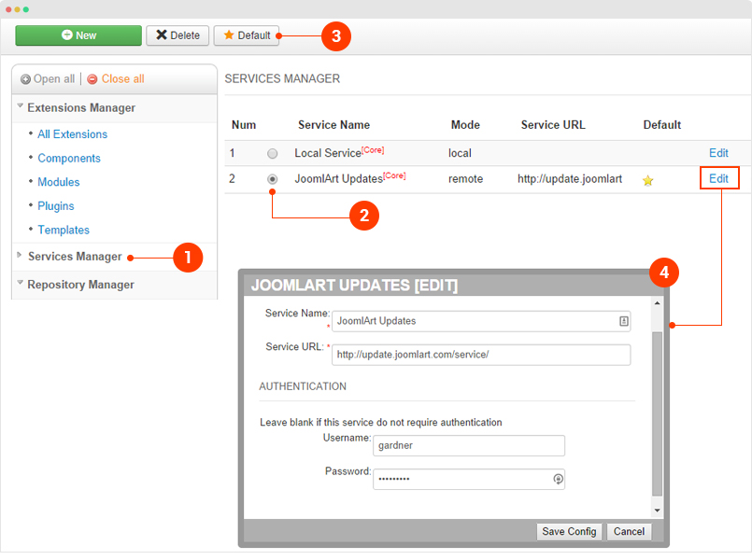The height and width of the screenshot is (560, 752).
Task: Click the http://update.joomlart URL cell
Action: click(x=570, y=179)
